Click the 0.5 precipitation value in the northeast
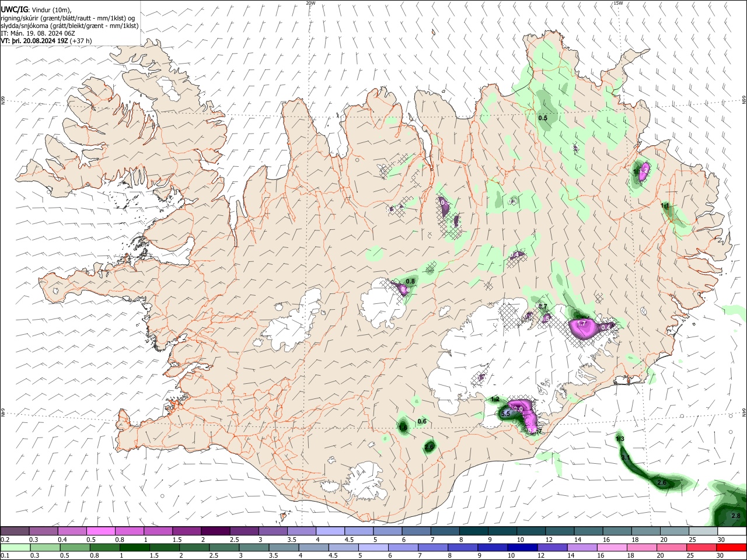Viewport: 747px width, 560px height. tap(543, 118)
